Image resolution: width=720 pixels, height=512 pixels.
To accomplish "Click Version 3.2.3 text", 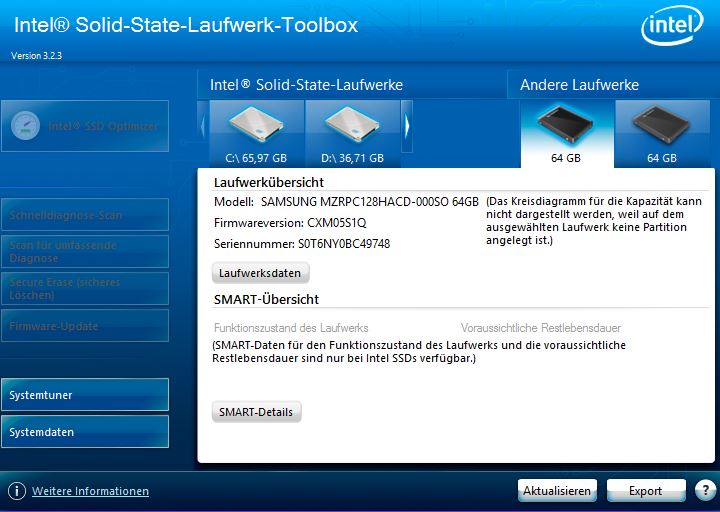I will click(36, 56).
